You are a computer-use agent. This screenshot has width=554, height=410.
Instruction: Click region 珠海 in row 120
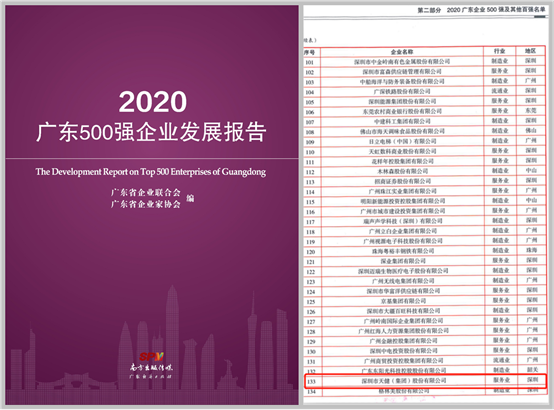click(x=531, y=250)
